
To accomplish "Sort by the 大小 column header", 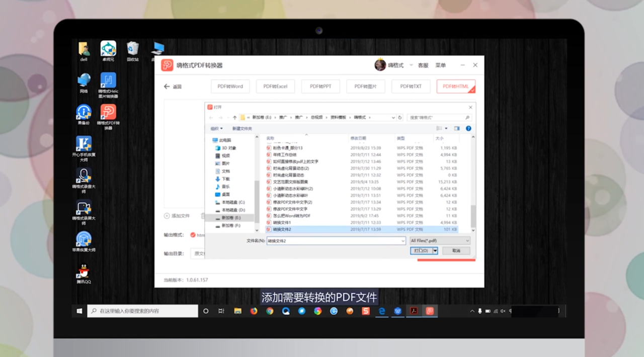I will [440, 138].
